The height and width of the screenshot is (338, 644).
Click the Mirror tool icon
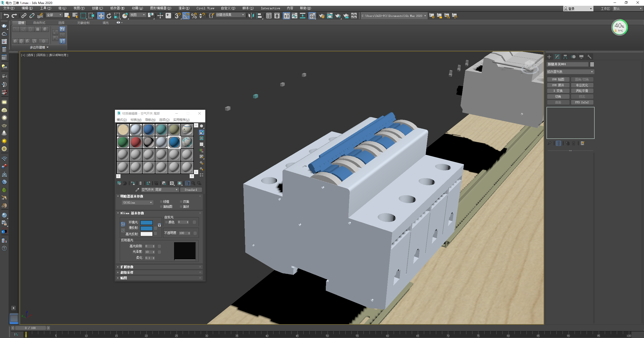(251, 16)
